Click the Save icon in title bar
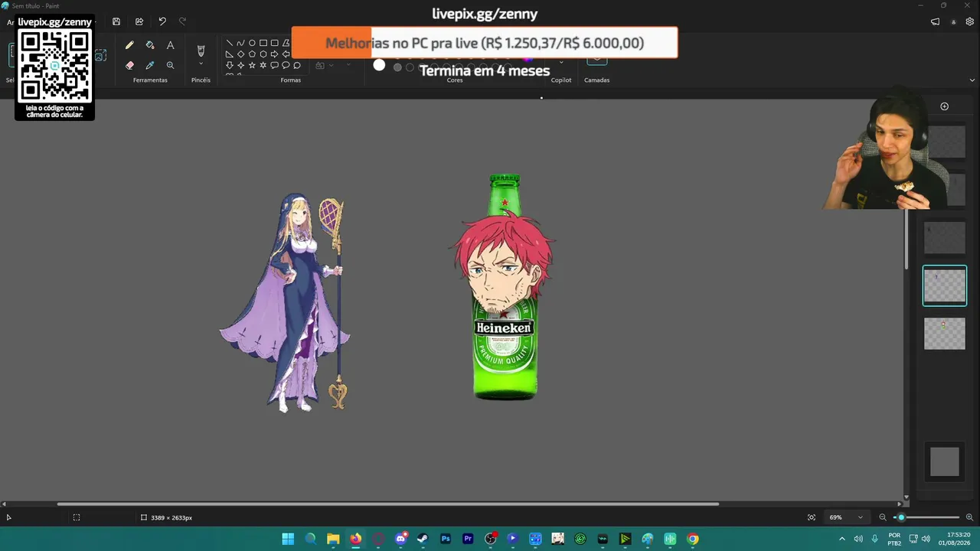 point(116,21)
